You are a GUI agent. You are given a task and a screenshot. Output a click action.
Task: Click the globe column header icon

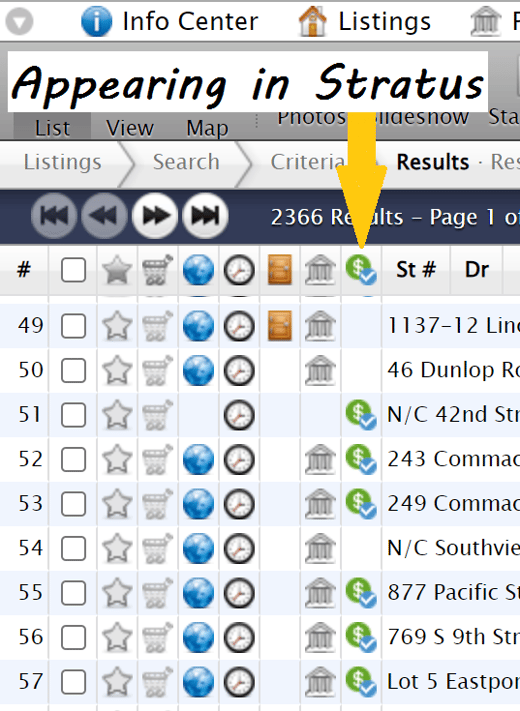coord(198,270)
